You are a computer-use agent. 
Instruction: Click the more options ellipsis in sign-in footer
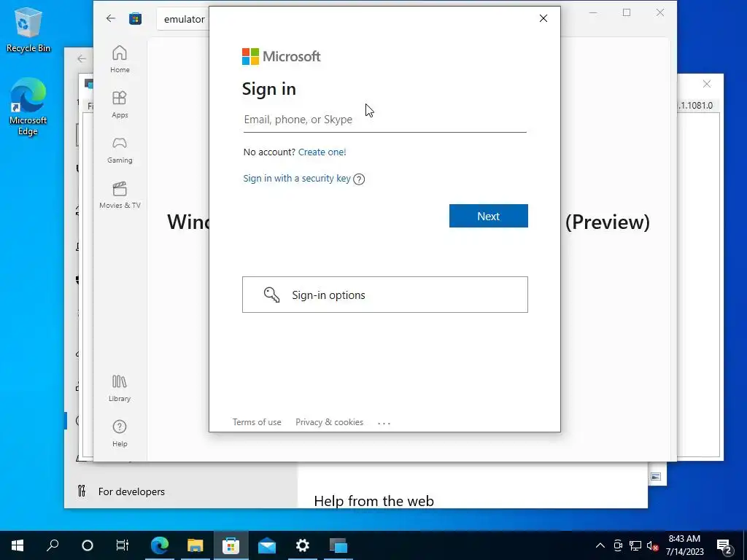384,423
